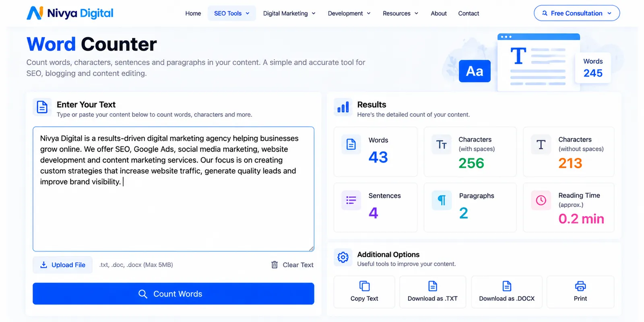Upload a file
The height and width of the screenshot is (322, 644).
(63, 265)
